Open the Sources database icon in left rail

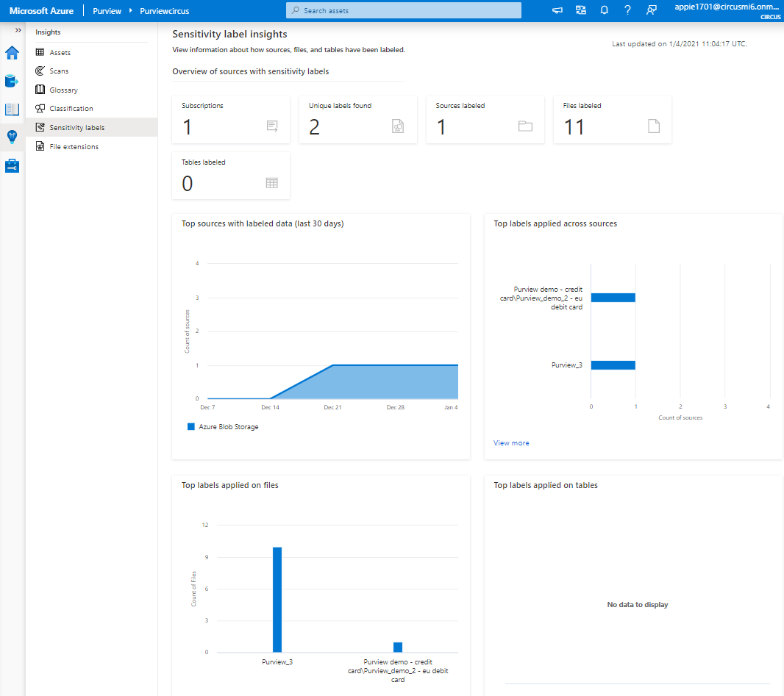pos(13,81)
